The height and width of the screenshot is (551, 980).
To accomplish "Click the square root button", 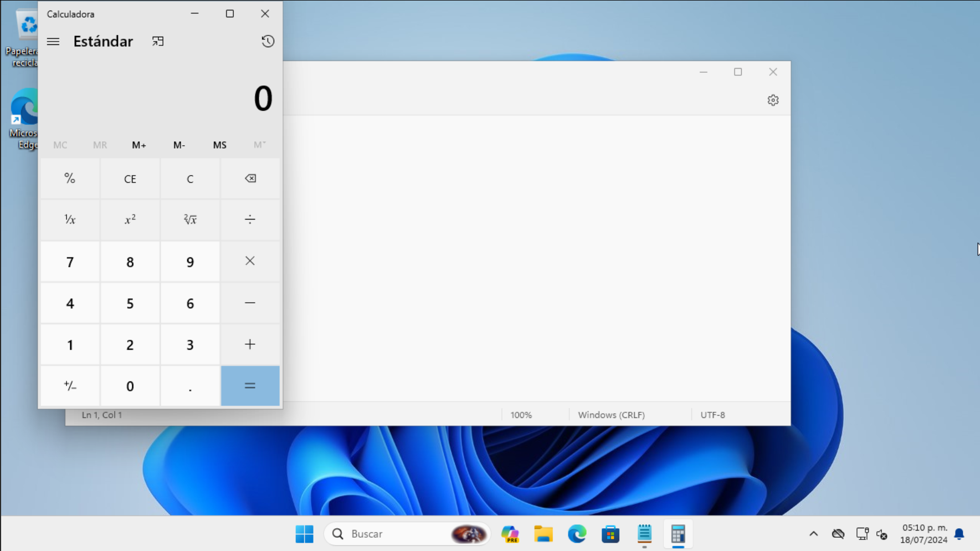I will pos(190,220).
